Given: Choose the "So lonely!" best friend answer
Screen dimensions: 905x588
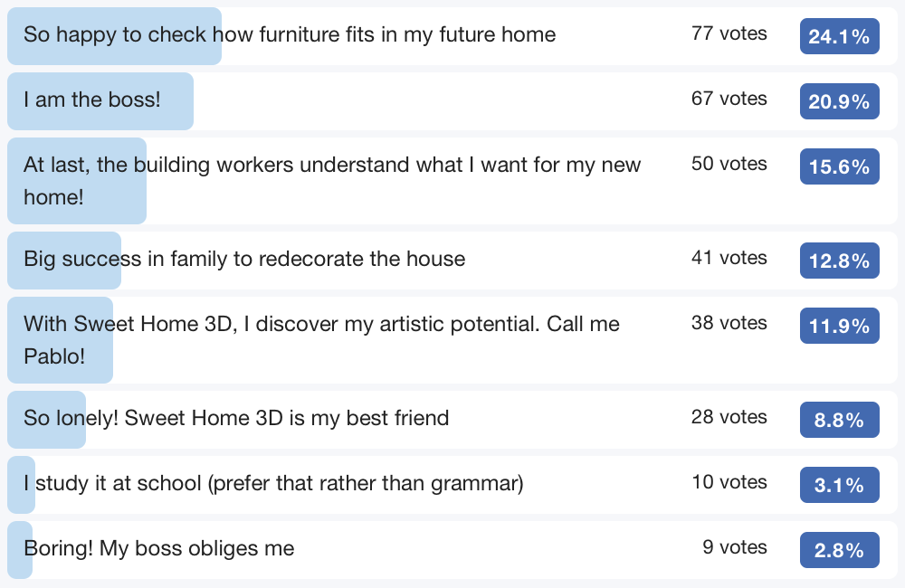Looking at the screenshot, I should point(236,418).
